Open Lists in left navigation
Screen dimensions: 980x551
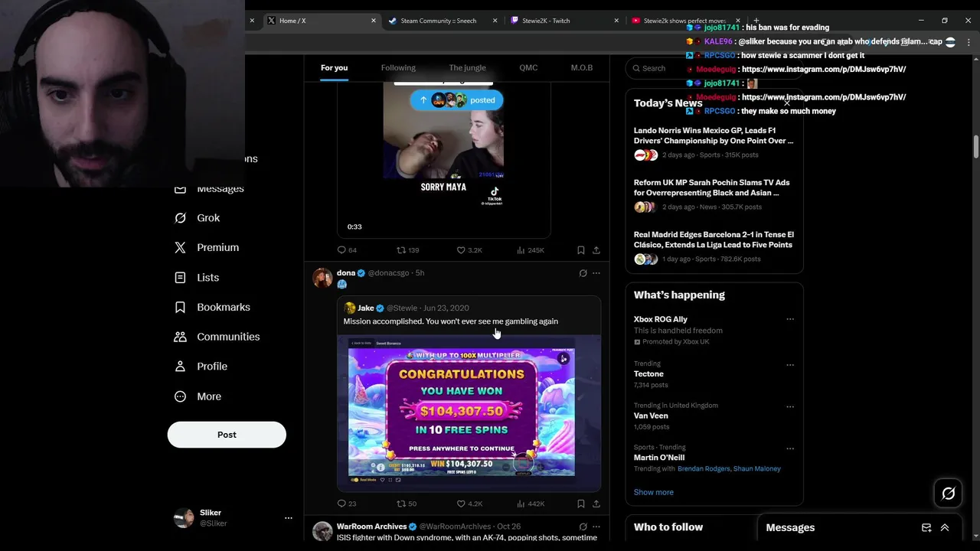tap(197, 278)
